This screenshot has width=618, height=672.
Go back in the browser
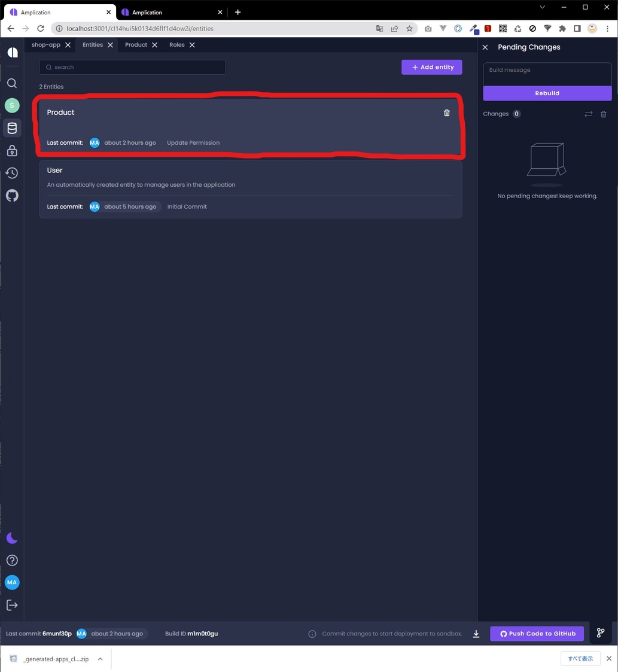point(11,29)
